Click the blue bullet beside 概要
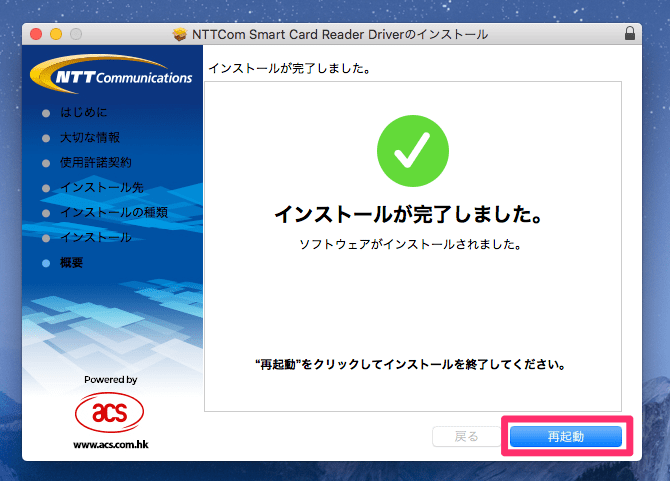The image size is (670, 481). pos(46,264)
